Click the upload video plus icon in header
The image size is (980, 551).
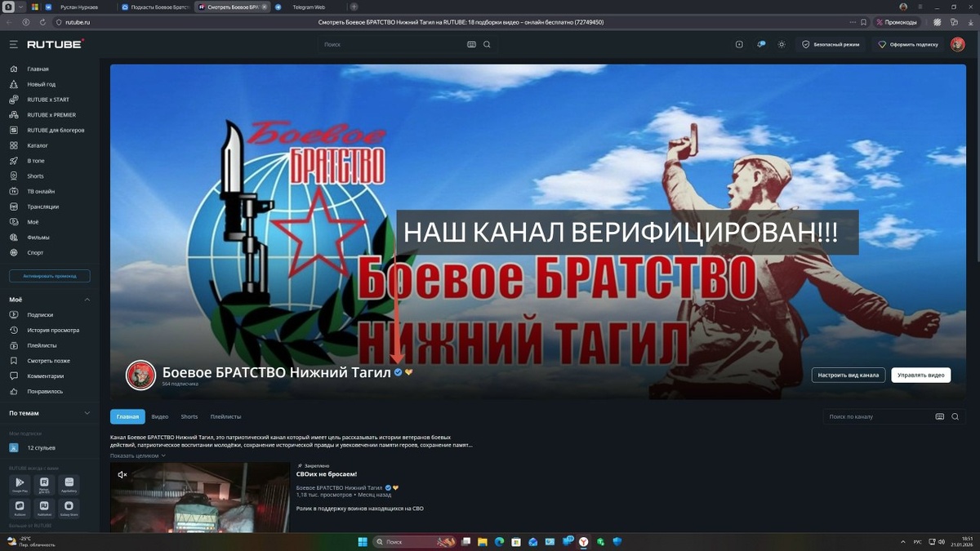[x=739, y=44]
